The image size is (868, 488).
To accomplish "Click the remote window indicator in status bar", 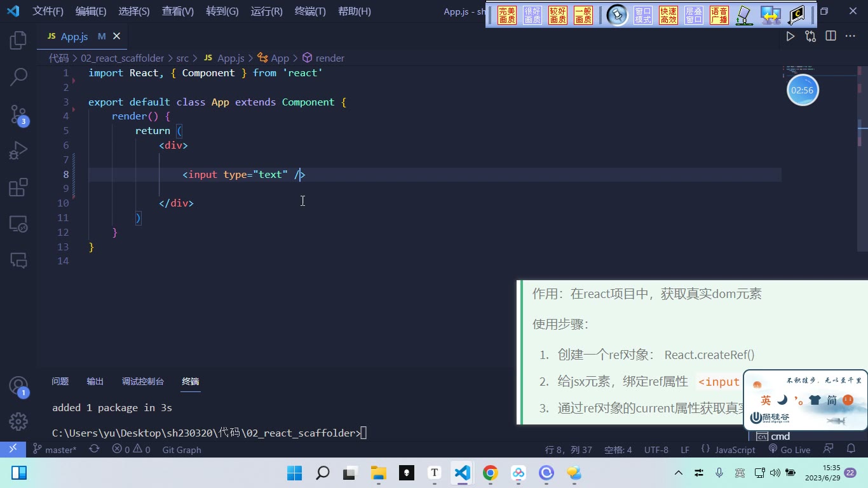I will pos(13,449).
